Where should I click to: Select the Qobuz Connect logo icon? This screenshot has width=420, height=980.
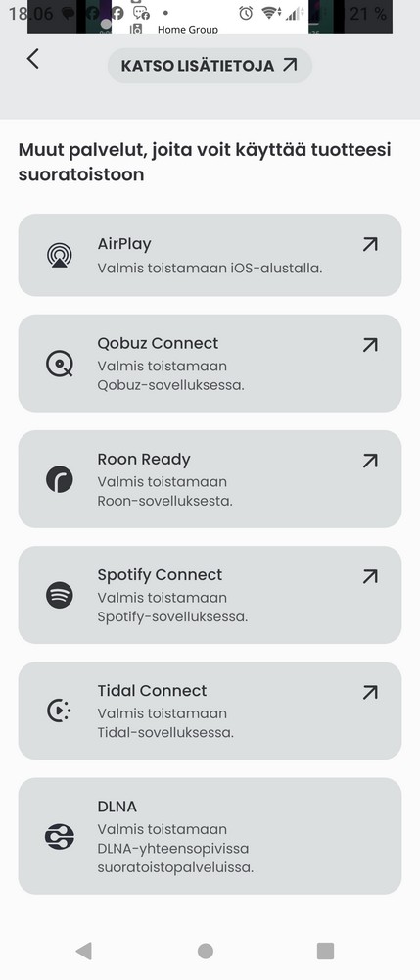click(x=60, y=364)
